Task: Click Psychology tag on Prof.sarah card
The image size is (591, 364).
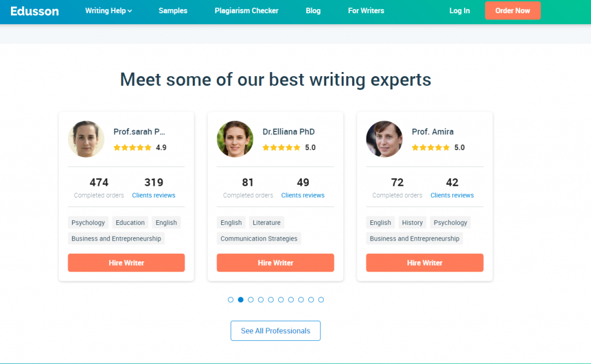Action: [x=88, y=222]
